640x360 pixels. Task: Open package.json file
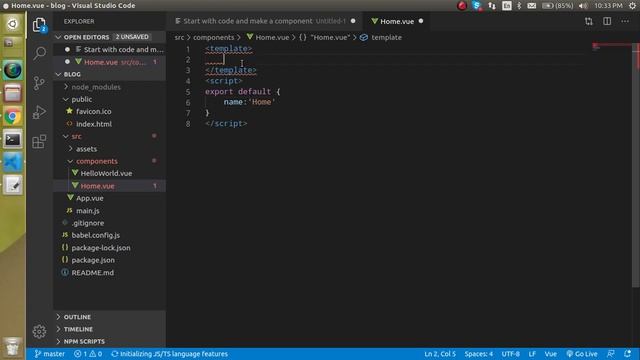109,260
